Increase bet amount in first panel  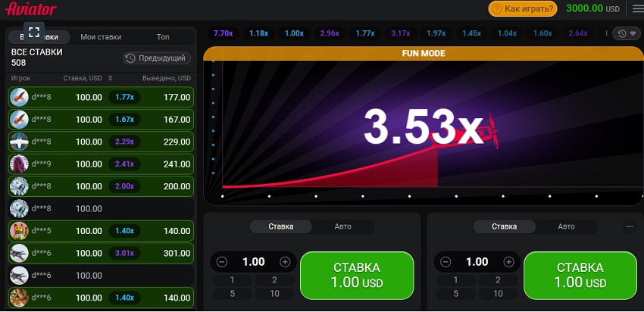click(285, 262)
